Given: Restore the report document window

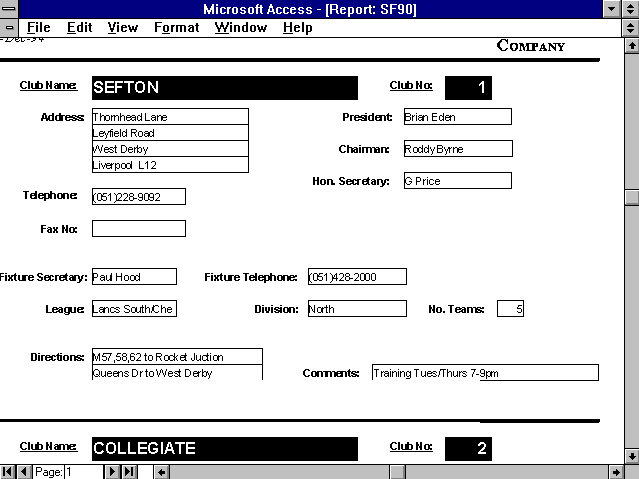Looking at the screenshot, I should click(630, 28).
